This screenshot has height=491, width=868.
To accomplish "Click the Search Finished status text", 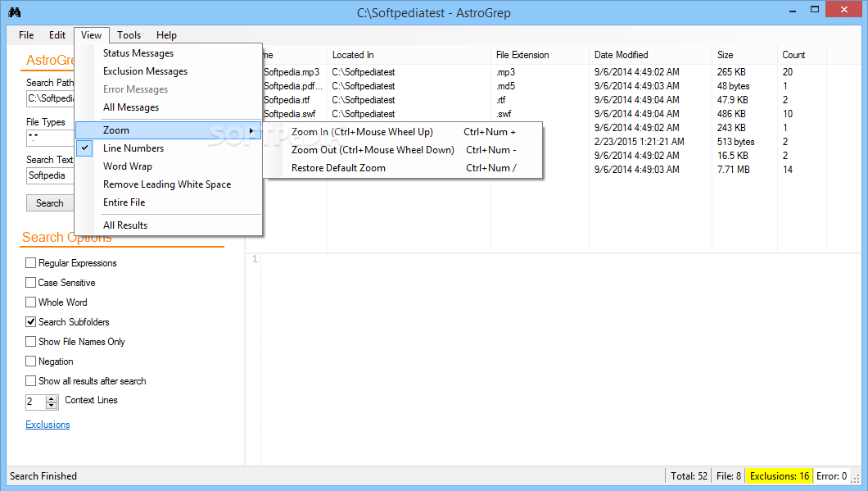I will (43, 476).
